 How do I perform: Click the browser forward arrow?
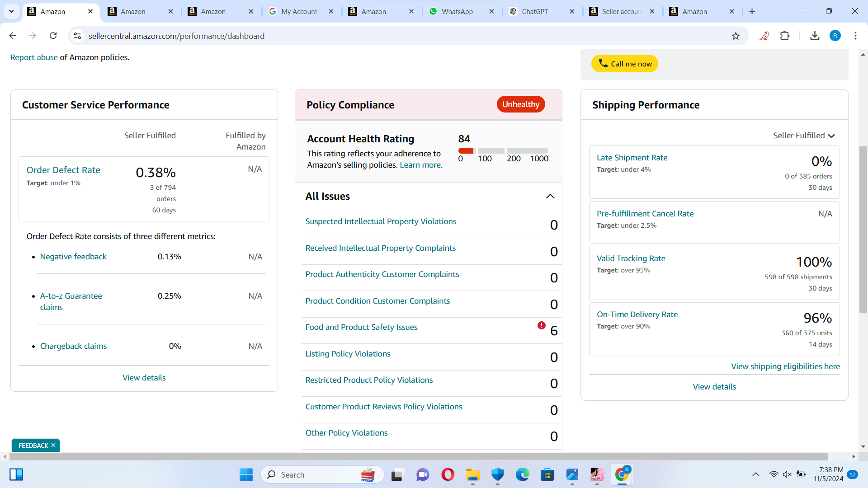(x=33, y=36)
